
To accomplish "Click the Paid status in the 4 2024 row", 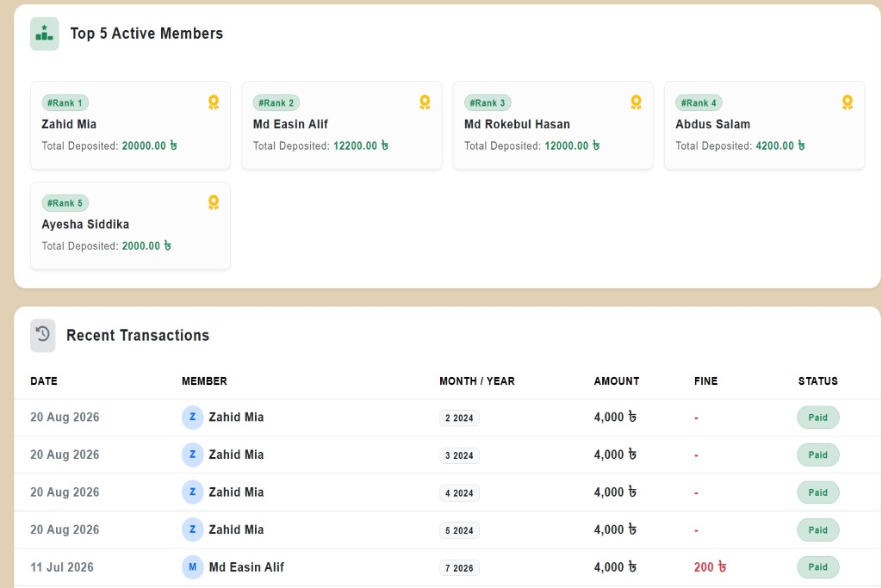I will pyautogui.click(x=818, y=492).
